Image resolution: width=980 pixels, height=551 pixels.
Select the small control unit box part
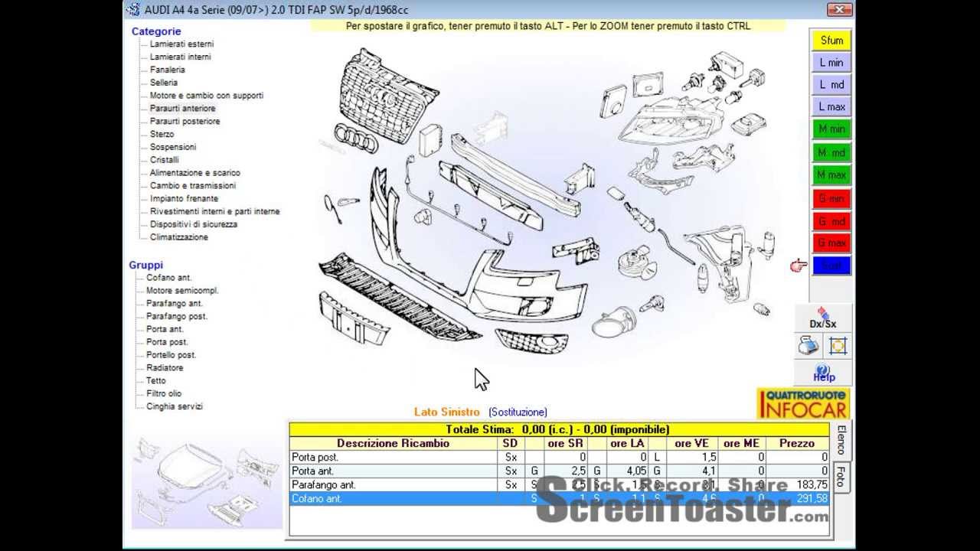[430, 140]
